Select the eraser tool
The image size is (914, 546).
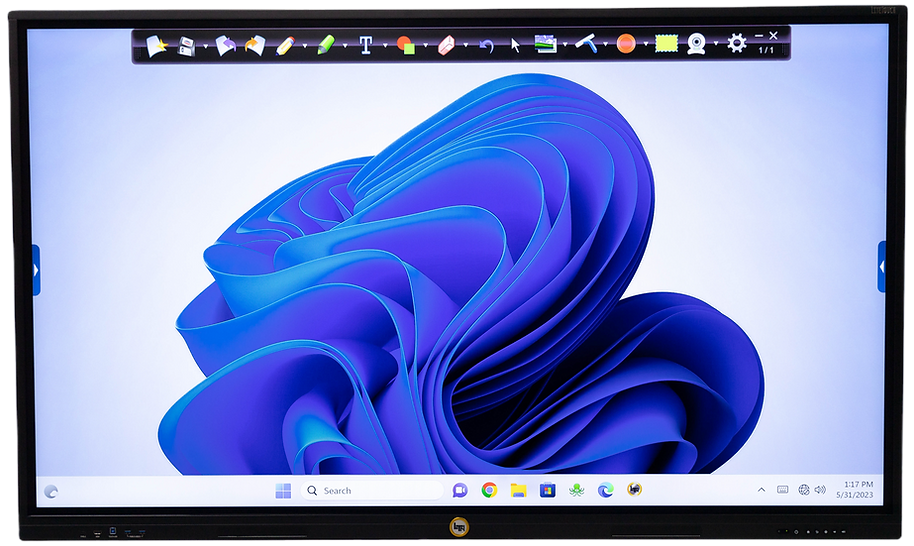pos(445,45)
